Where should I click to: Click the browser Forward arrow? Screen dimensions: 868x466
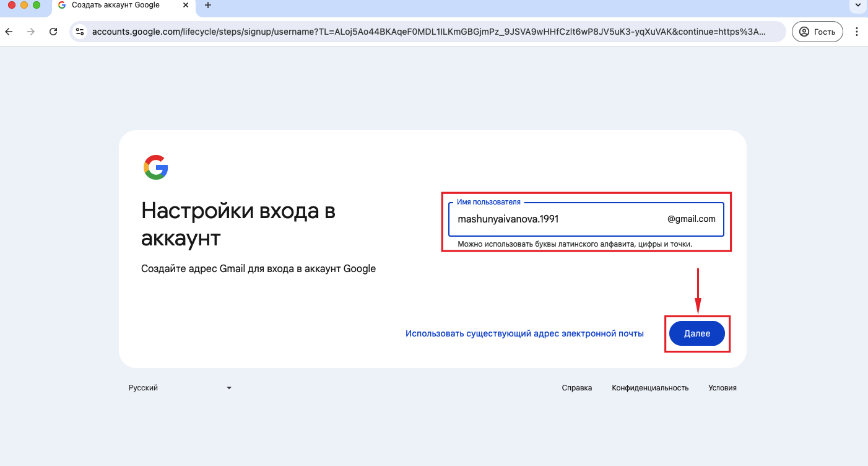click(x=31, y=32)
